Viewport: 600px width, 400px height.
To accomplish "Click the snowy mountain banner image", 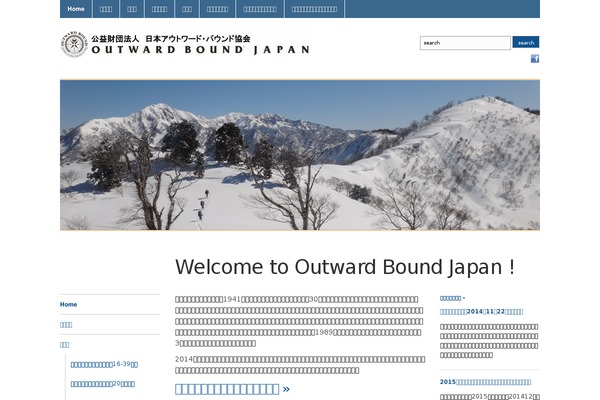I will [300, 155].
